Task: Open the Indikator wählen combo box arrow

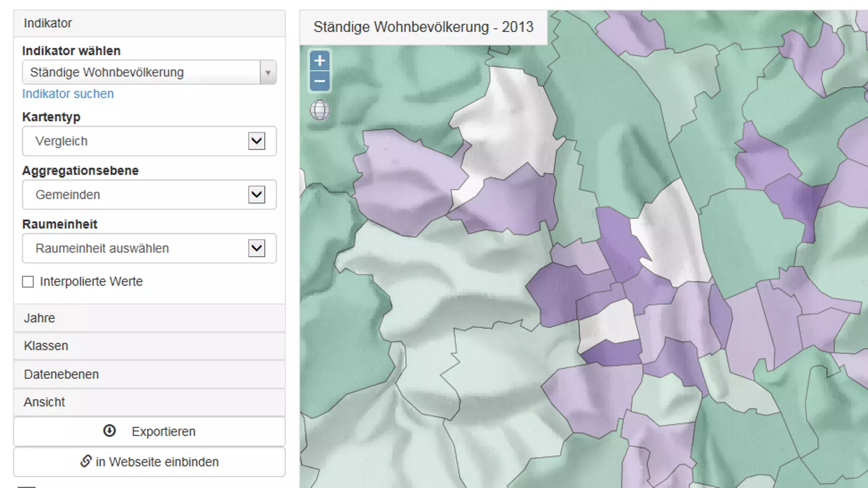Action: pyautogui.click(x=268, y=72)
